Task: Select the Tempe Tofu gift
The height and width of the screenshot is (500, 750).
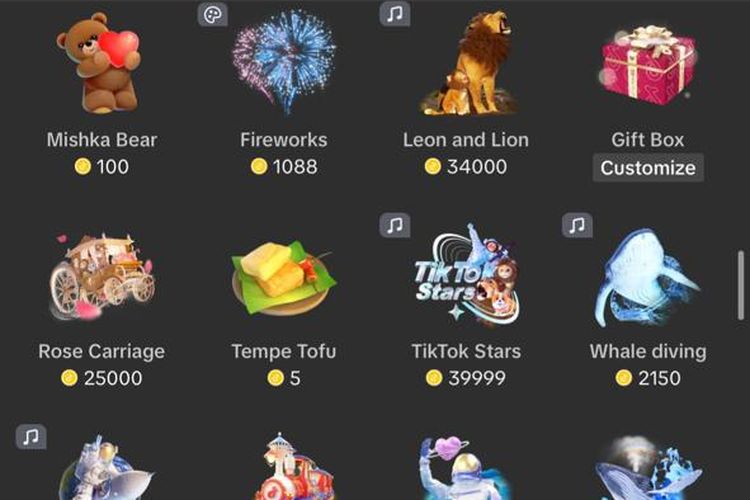Action: pos(284,278)
